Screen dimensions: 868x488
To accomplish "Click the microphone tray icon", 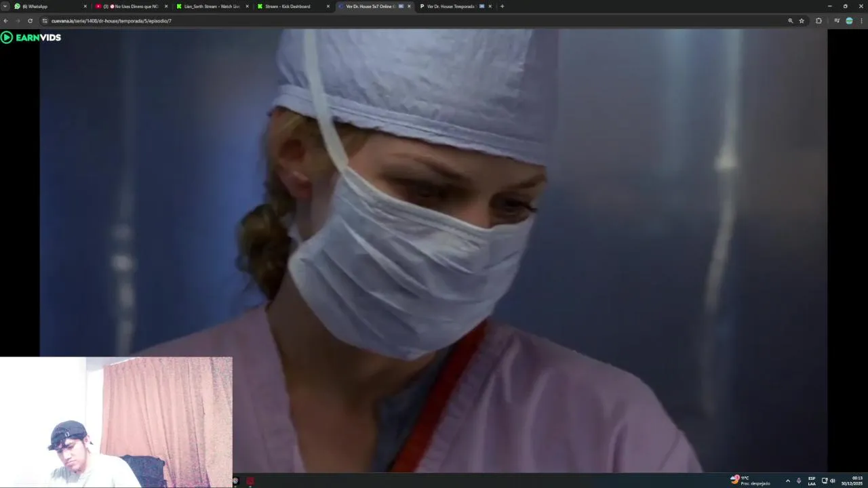I will tap(799, 481).
